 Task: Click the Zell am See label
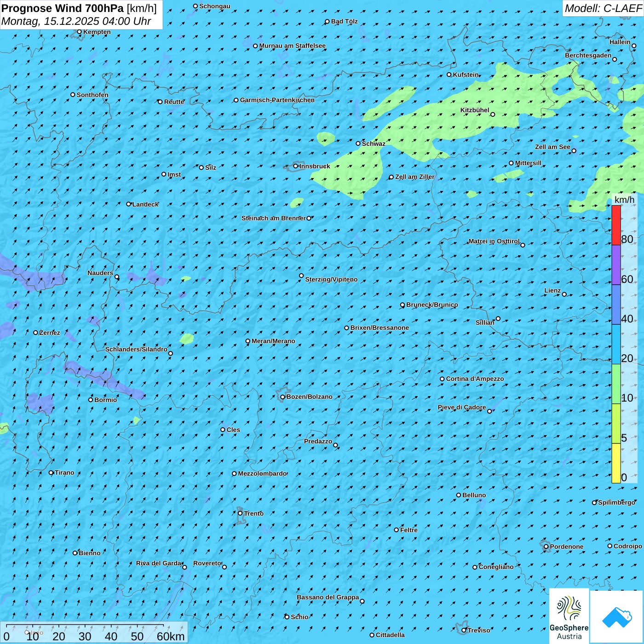click(552, 147)
